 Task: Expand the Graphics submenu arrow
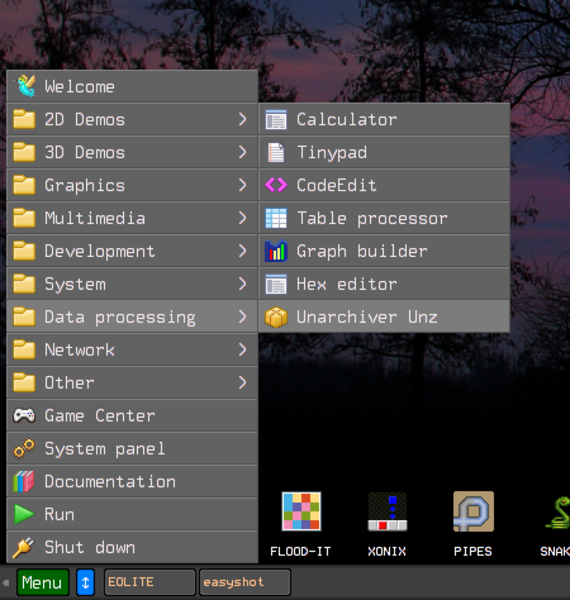pos(242,185)
